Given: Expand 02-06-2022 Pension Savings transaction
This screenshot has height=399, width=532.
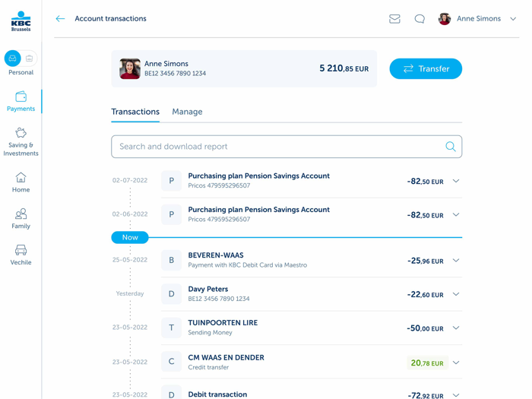Looking at the screenshot, I should [x=456, y=214].
